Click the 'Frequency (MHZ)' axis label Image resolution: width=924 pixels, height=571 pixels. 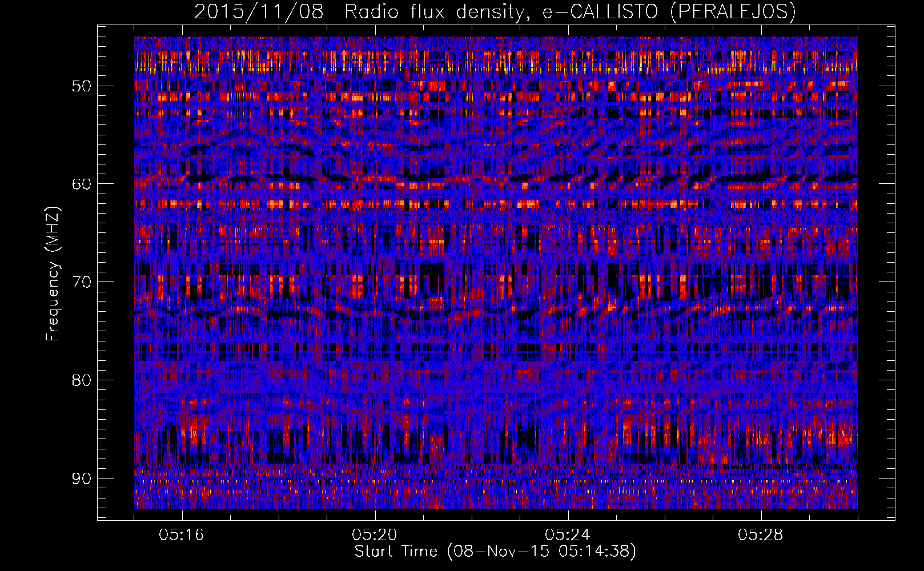pyautogui.click(x=53, y=275)
